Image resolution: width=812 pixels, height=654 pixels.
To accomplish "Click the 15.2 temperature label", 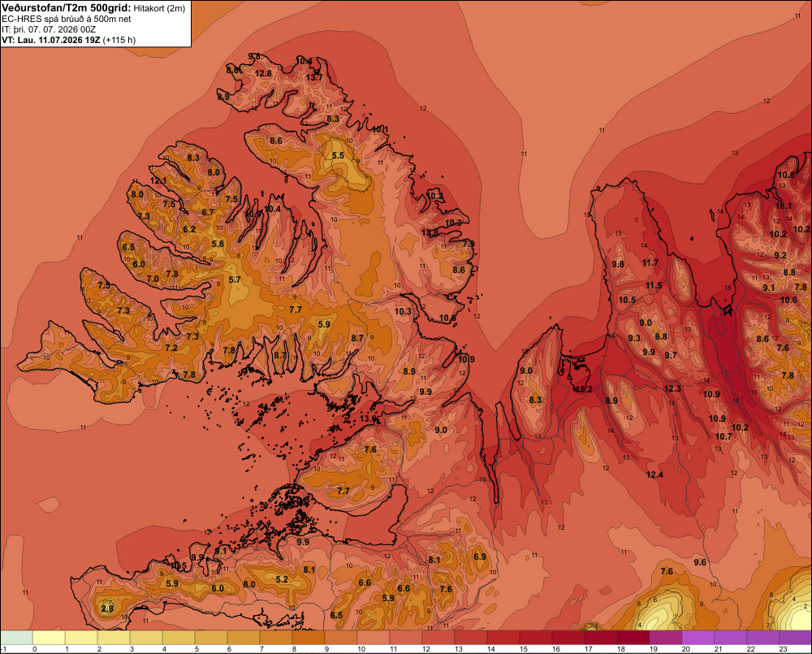I will [584, 389].
